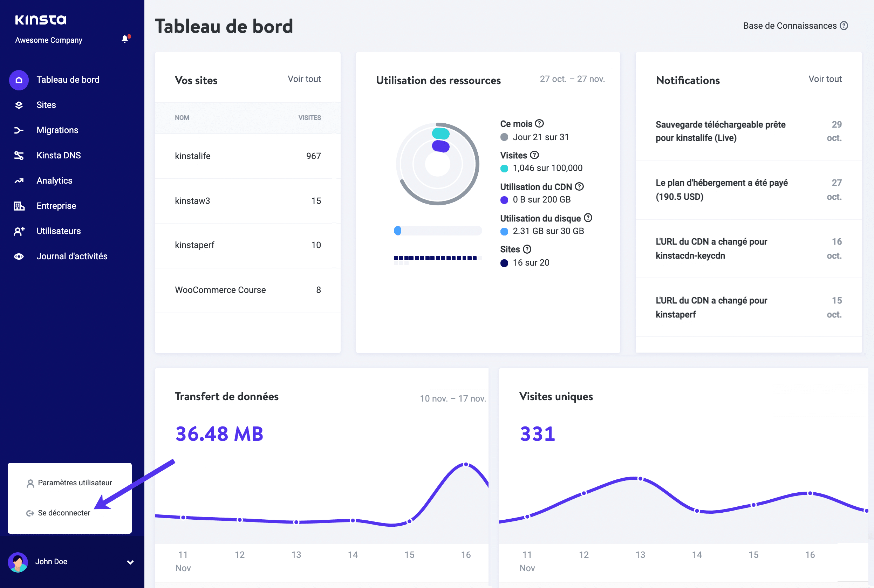874x588 pixels.
Task: Select the Utilisateurs sidebar icon
Action: tap(19, 231)
